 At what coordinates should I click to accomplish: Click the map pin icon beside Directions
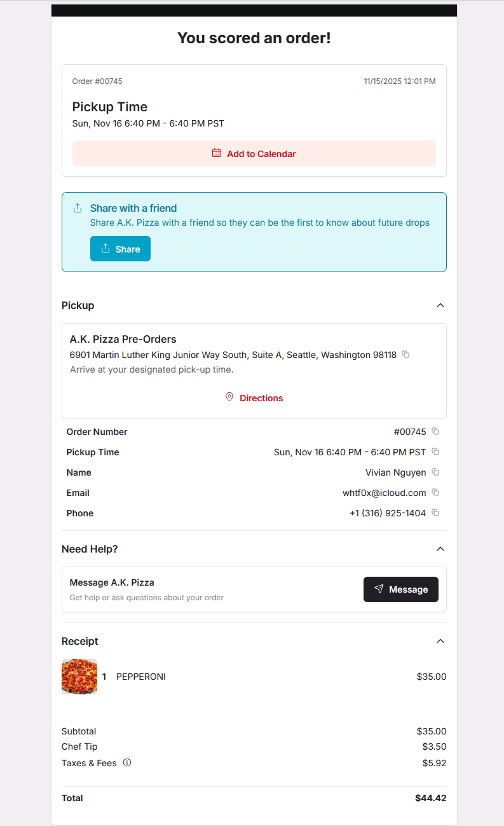[229, 397]
